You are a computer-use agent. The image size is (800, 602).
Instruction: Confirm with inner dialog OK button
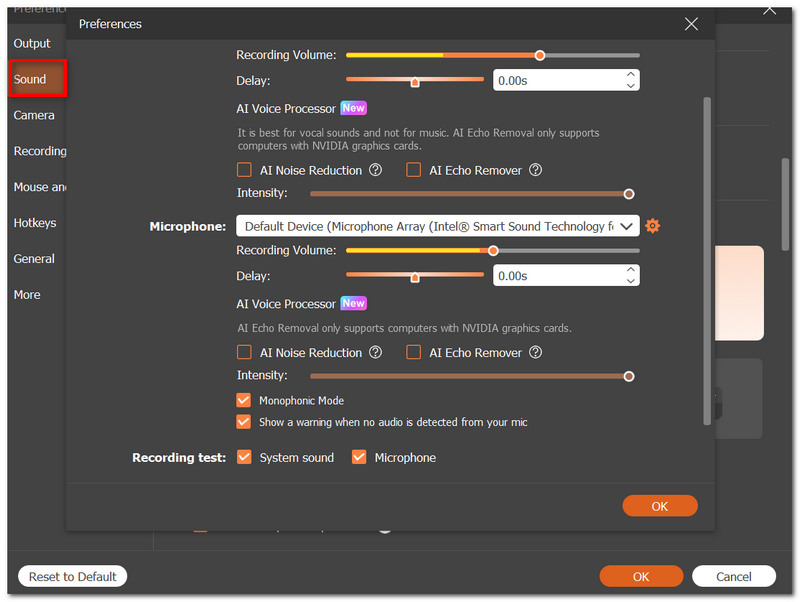pos(660,506)
